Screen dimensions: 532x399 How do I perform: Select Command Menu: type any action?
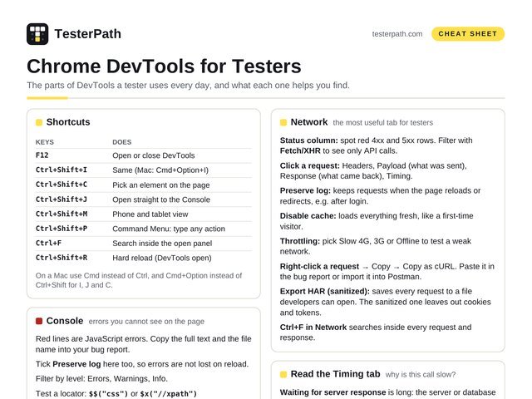tap(169, 229)
